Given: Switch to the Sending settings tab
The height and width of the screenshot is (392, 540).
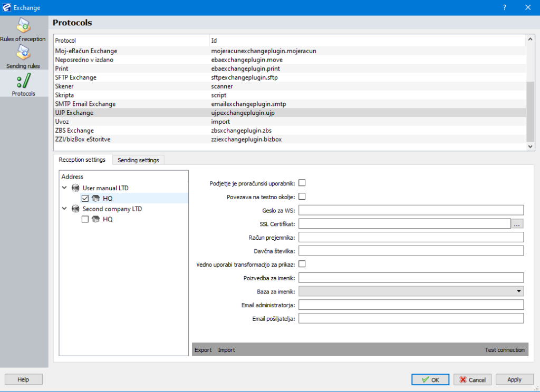Looking at the screenshot, I should (138, 160).
